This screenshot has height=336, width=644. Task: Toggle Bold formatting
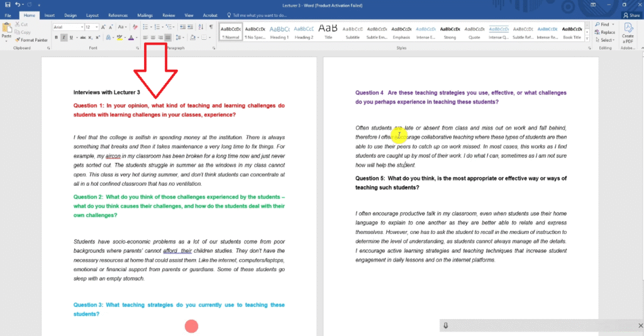tap(56, 38)
